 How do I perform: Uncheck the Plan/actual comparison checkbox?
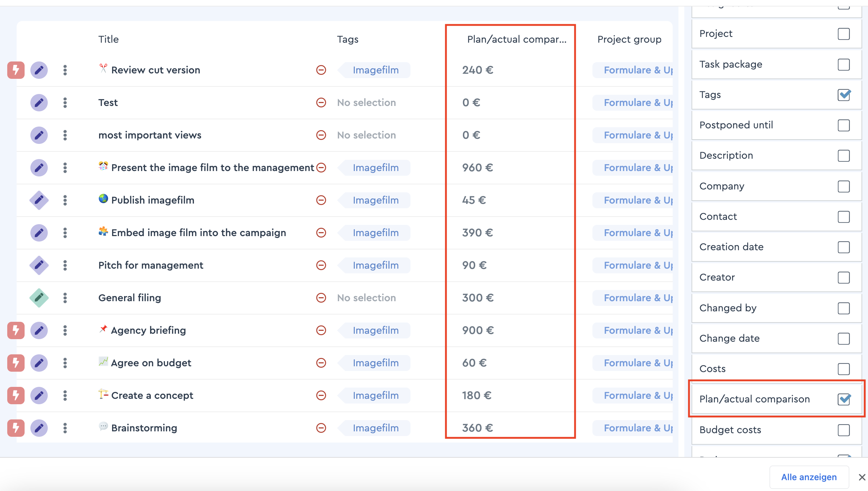[x=844, y=399]
